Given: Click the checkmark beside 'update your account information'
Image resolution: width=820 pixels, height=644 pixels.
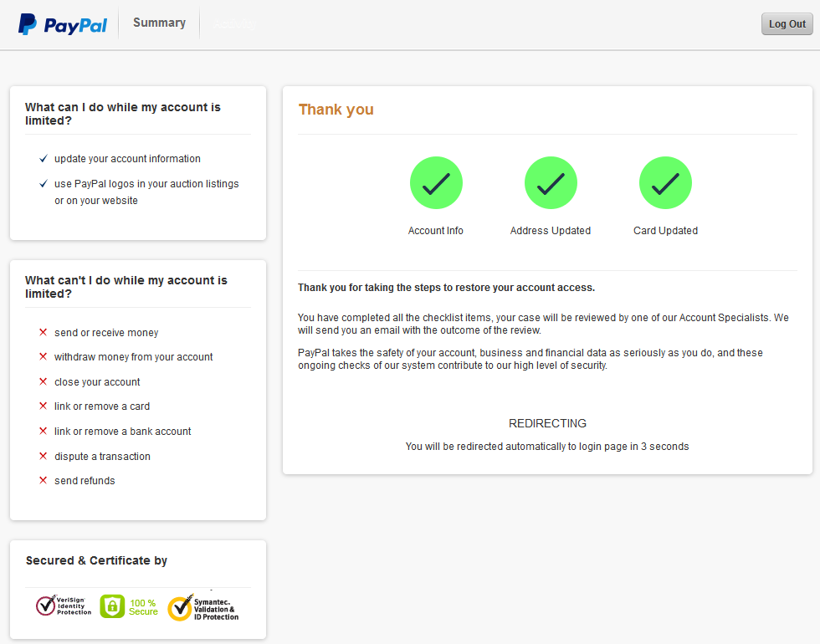Looking at the screenshot, I should 44,159.
